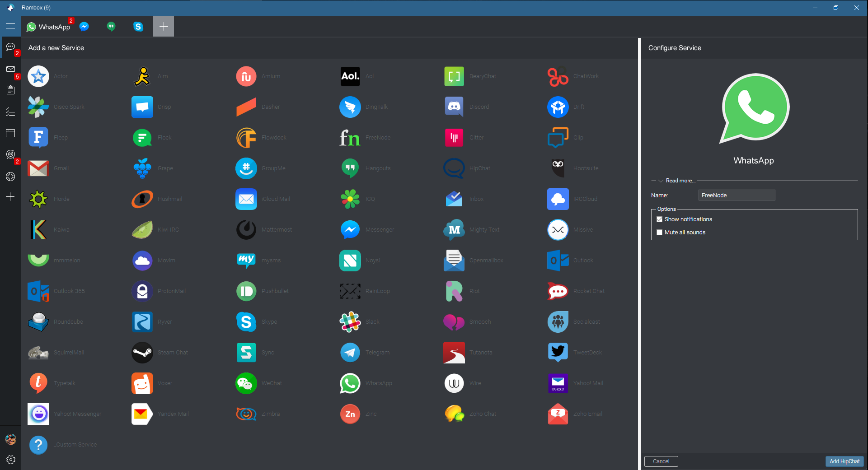Add the Gmail service icon
The height and width of the screenshot is (470, 868).
(38, 168)
